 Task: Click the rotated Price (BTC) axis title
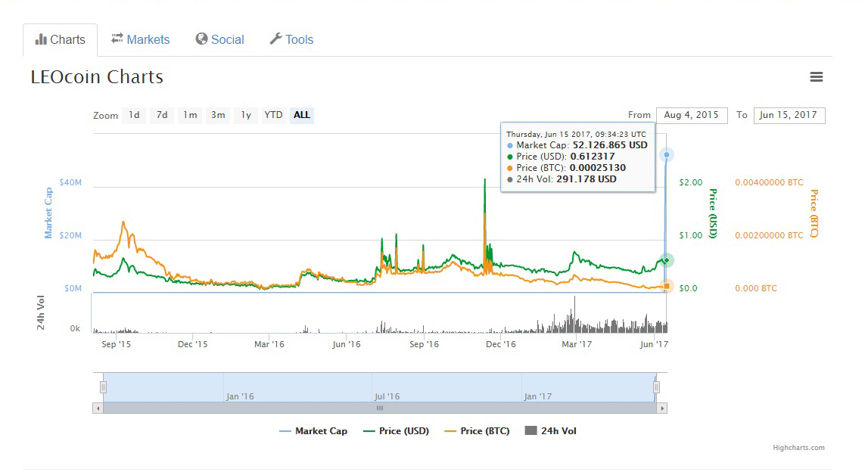814,213
